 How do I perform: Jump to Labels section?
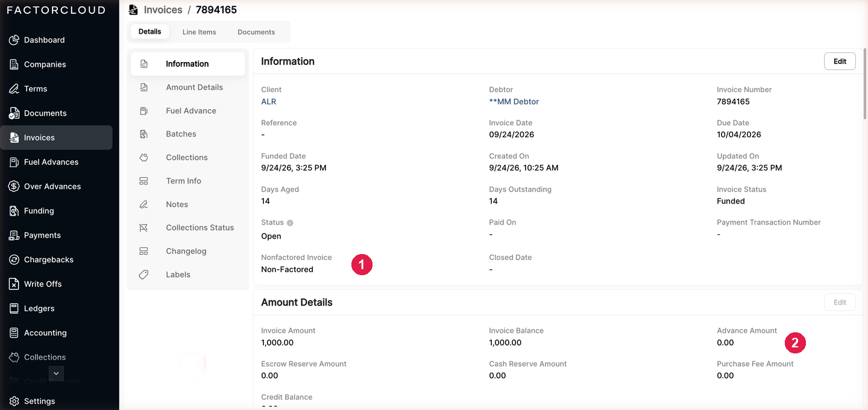[188, 275]
